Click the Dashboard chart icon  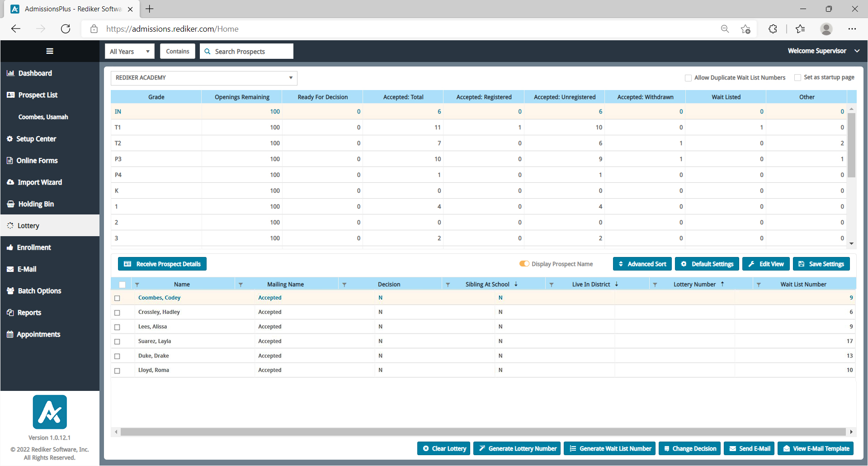tap(10, 73)
